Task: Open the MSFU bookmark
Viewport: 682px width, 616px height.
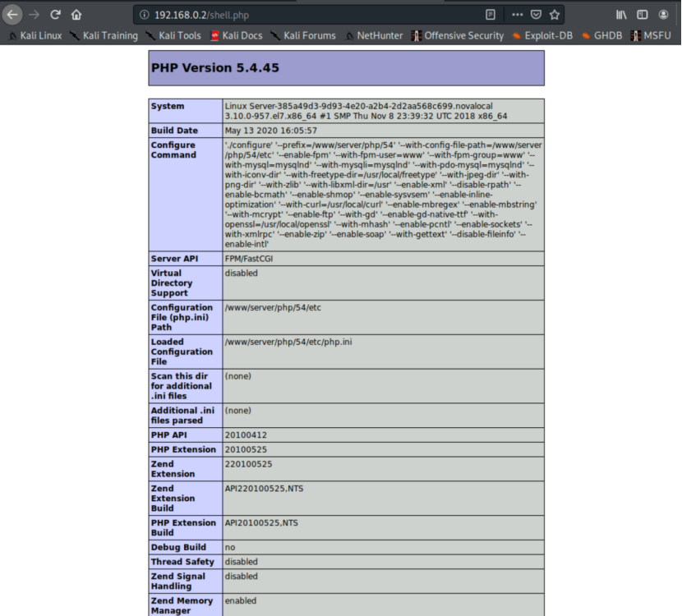Action: pyautogui.click(x=654, y=35)
